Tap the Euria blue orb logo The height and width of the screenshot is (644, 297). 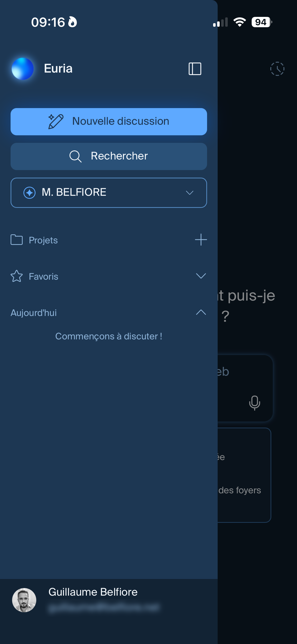[23, 69]
